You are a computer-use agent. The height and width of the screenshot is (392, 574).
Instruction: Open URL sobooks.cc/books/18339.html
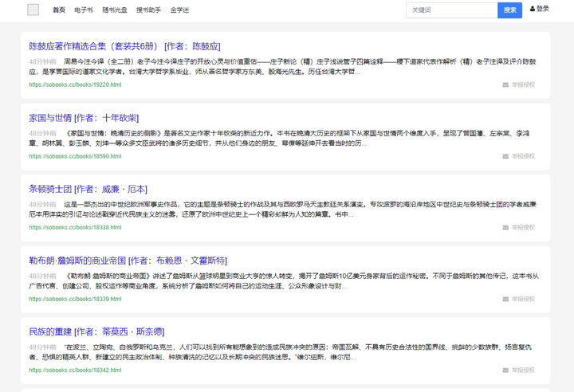pyautogui.click(x=75, y=299)
